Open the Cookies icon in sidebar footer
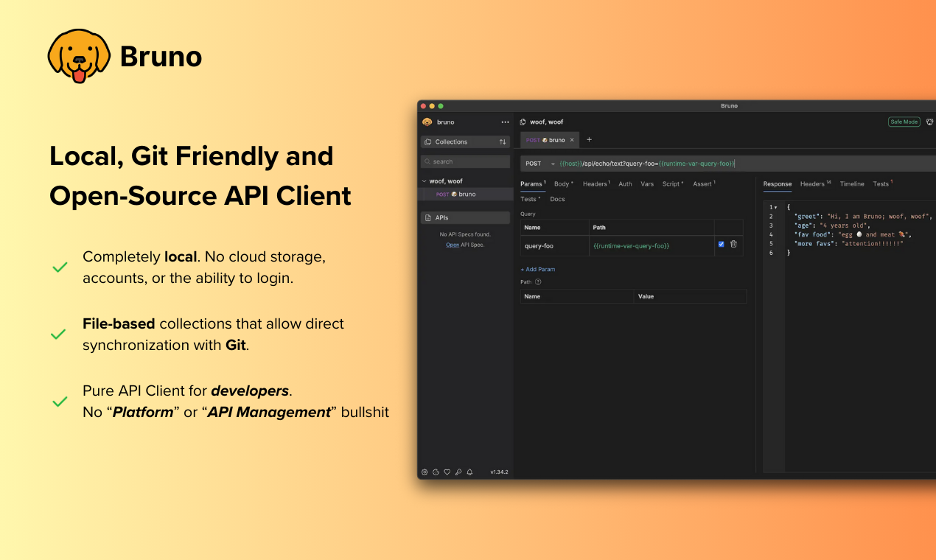 point(436,472)
